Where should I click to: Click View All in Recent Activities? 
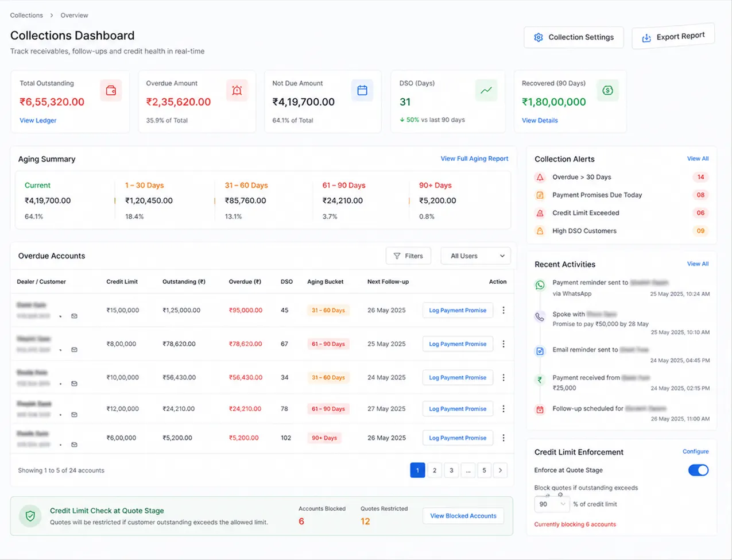(x=698, y=264)
